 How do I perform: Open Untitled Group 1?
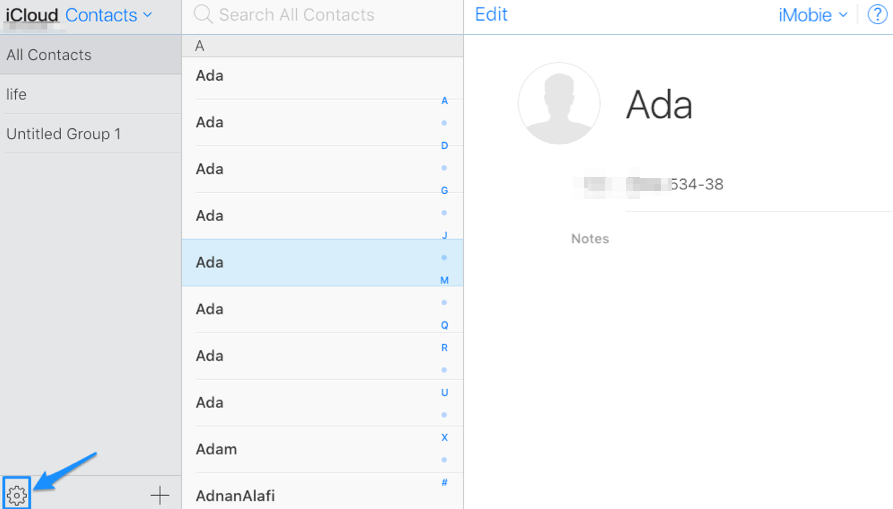pos(90,134)
